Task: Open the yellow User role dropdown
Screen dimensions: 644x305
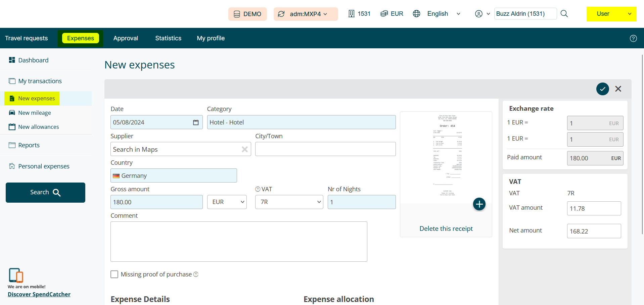Action: pyautogui.click(x=611, y=14)
